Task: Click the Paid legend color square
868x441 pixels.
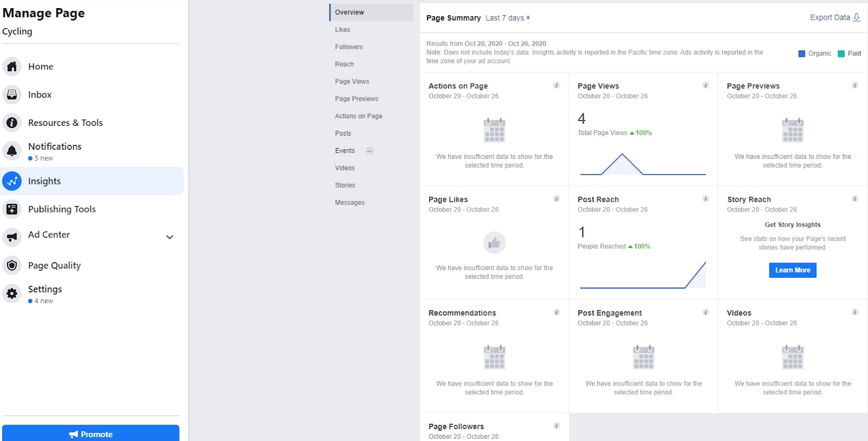Action: [x=841, y=54]
